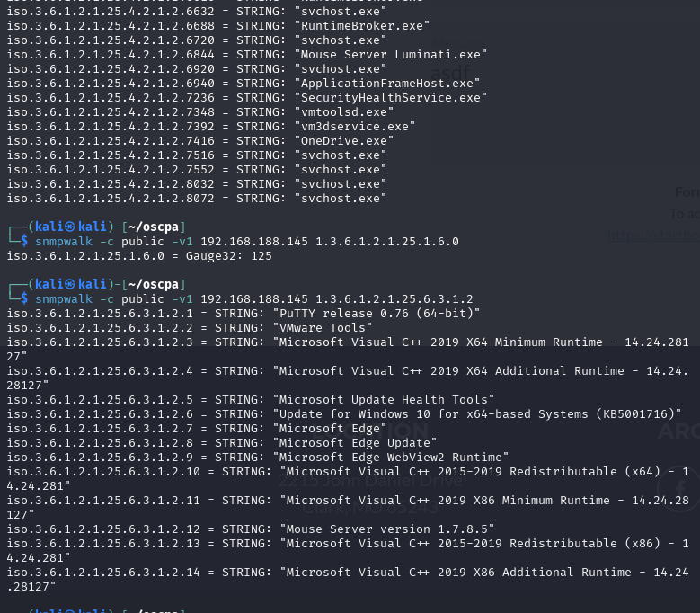
Task: Open the faint startbo link behind the terminal
Action: pos(653,235)
